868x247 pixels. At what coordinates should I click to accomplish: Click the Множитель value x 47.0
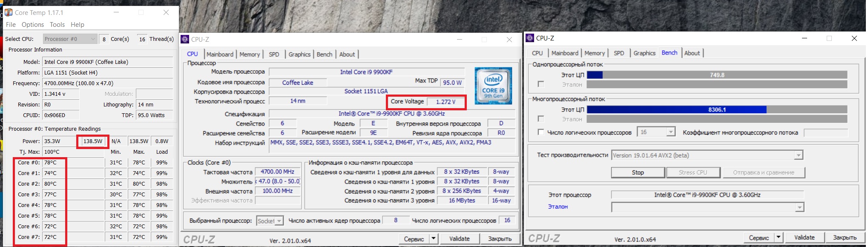pyautogui.click(x=278, y=181)
